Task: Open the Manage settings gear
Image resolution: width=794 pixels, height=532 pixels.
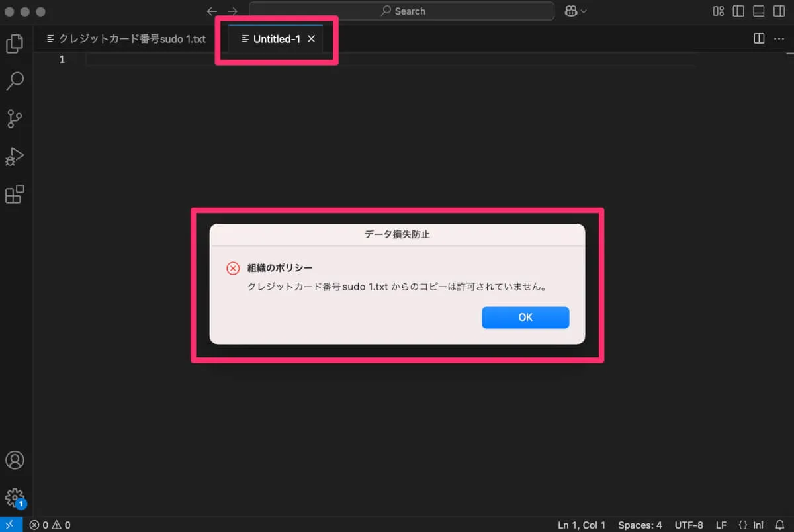Action: pos(15,498)
